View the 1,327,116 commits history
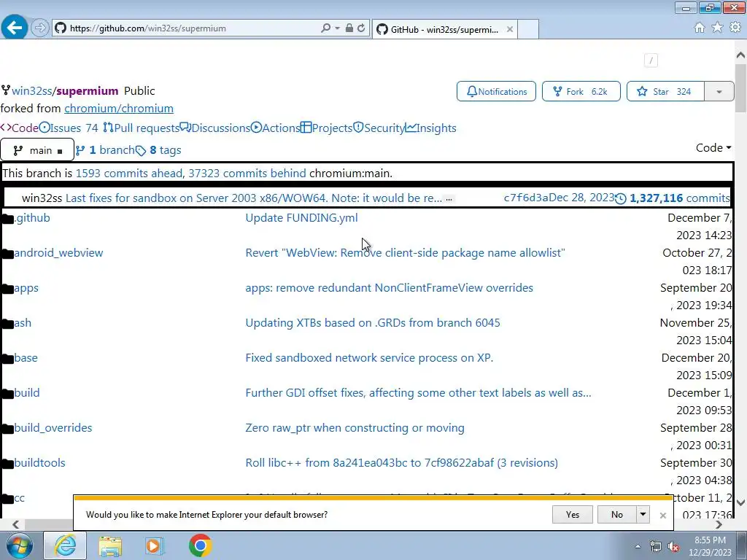Viewport: 747px width, 560px height. 673,198
